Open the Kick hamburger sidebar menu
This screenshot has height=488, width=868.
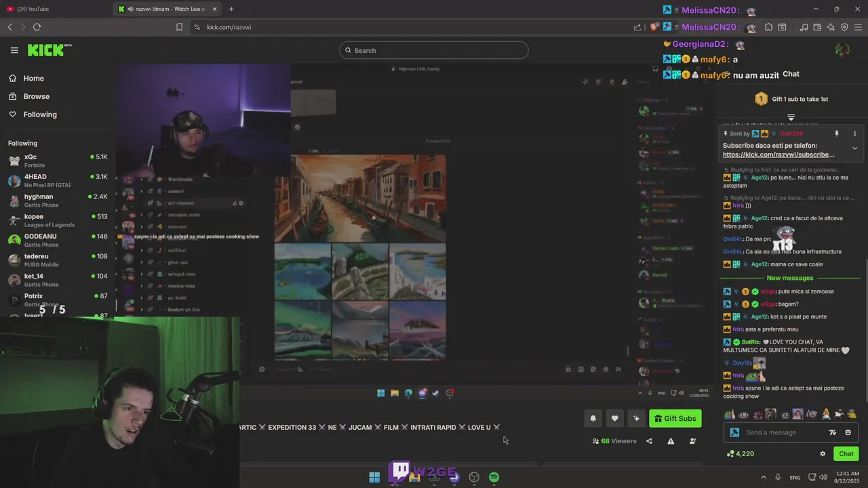[x=14, y=50]
